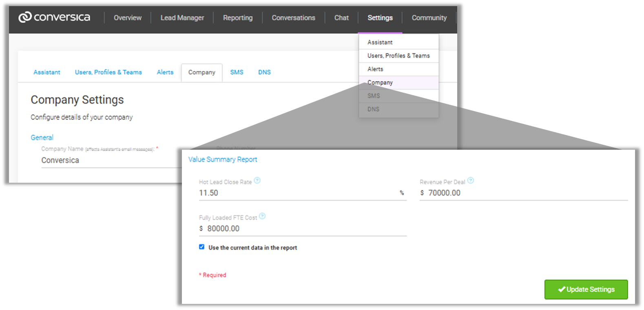
Task: Open Conversations in top navigation
Action: 294,18
